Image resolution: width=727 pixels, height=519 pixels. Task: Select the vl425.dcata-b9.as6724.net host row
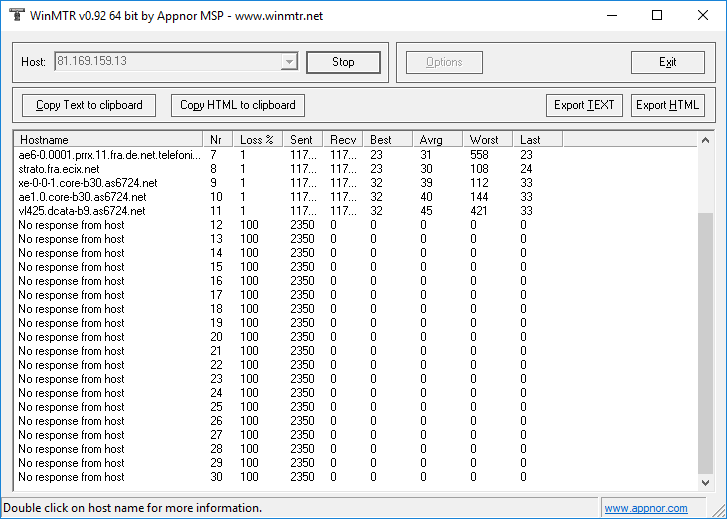click(x=82, y=211)
